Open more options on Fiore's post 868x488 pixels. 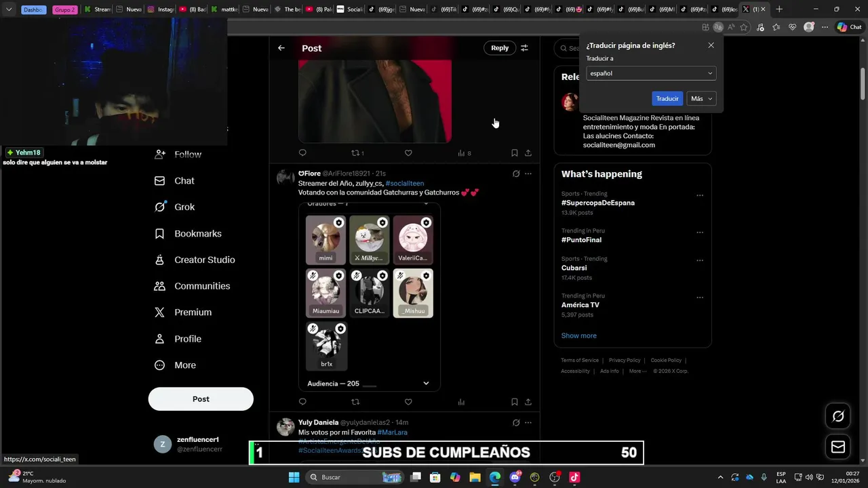point(528,174)
